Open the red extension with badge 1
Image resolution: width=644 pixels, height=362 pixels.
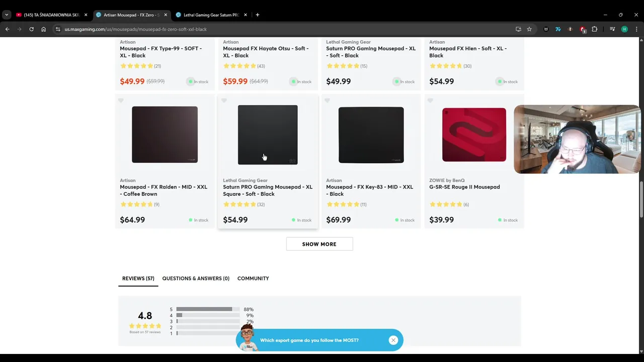583,29
